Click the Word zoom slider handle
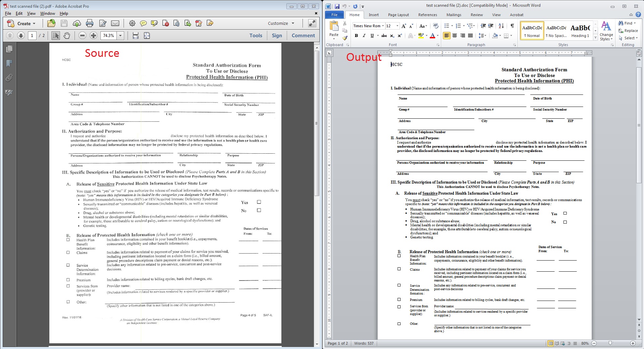Image resolution: width=644 pixels, height=349 pixels. [610, 343]
